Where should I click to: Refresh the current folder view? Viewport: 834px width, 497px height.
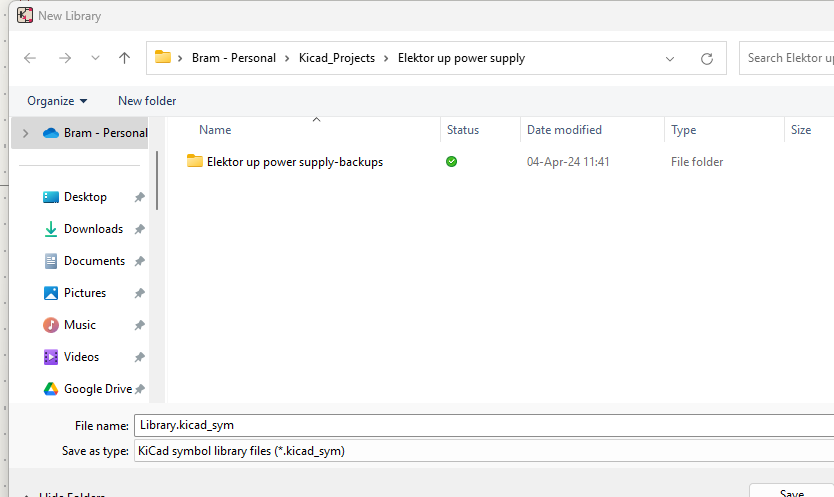click(x=706, y=59)
